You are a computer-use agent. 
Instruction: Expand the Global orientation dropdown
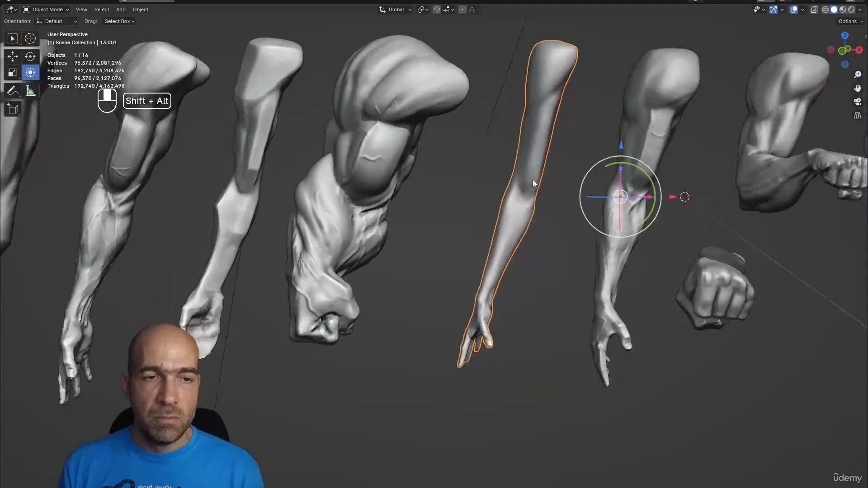(x=396, y=9)
